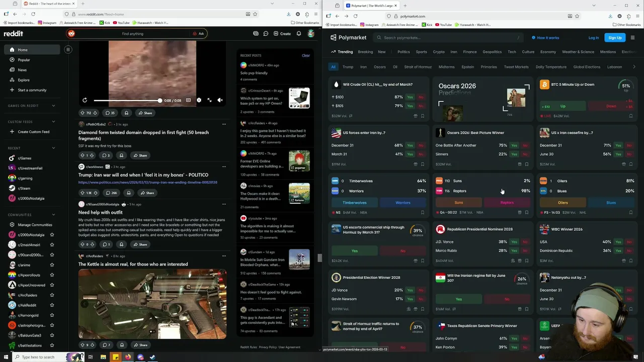Bookmark Polymarket page with star icon
The width and height of the screenshot is (644, 362).
tap(577, 16)
